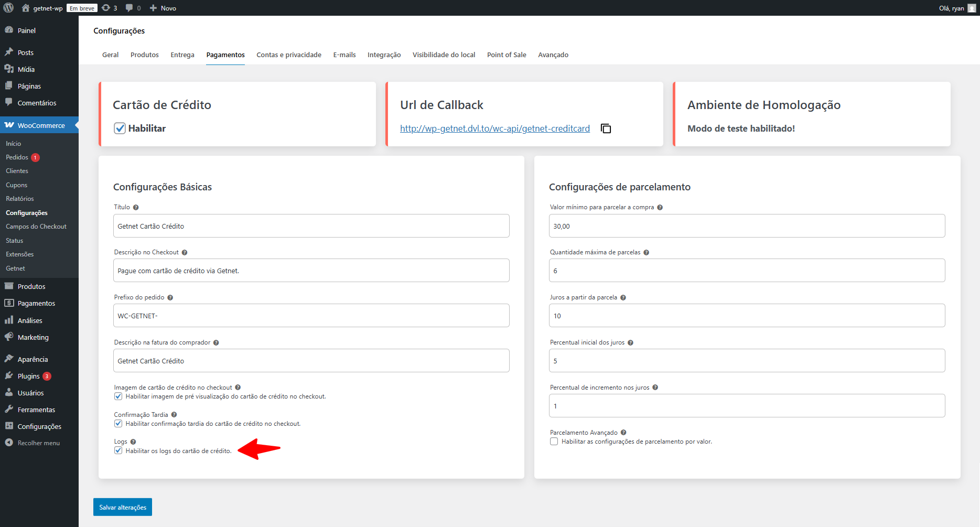Click Valor mínimo para parcelar field
This screenshot has height=527, width=980.
tap(747, 226)
